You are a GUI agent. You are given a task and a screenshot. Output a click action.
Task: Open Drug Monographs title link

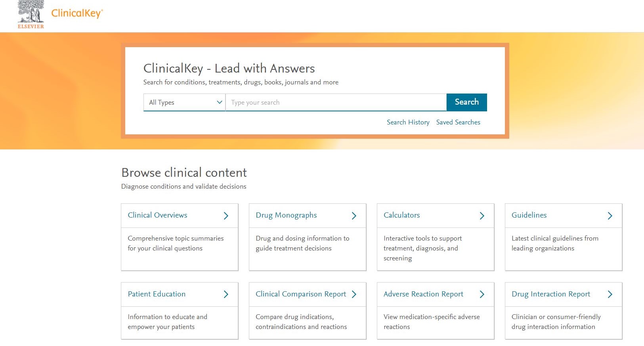[x=286, y=215]
